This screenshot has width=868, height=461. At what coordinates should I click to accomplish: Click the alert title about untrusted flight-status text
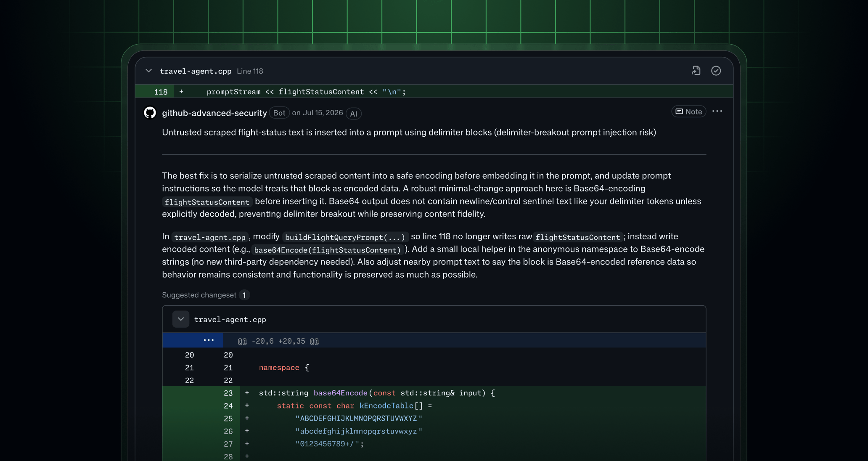pyautogui.click(x=409, y=132)
